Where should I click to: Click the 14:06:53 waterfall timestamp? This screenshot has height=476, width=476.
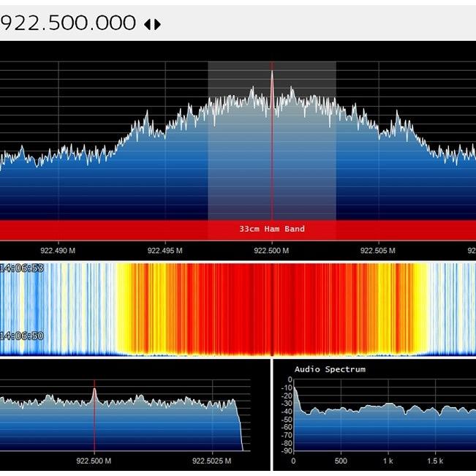22,268
